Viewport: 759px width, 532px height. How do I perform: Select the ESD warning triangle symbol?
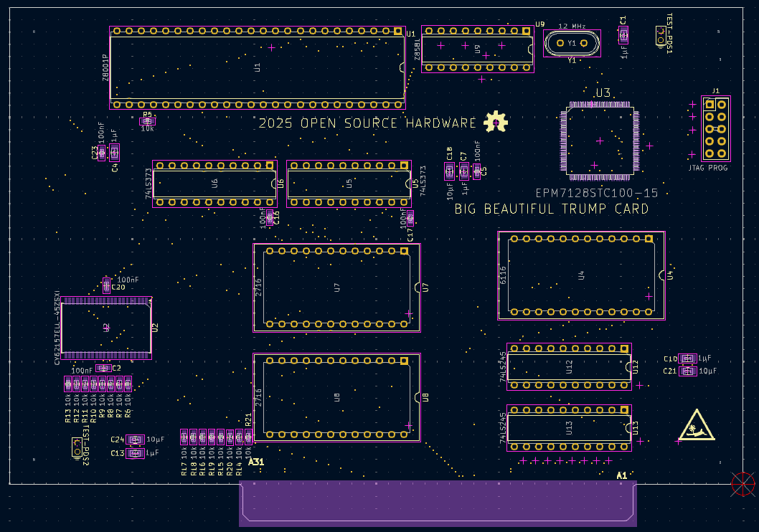[696, 425]
